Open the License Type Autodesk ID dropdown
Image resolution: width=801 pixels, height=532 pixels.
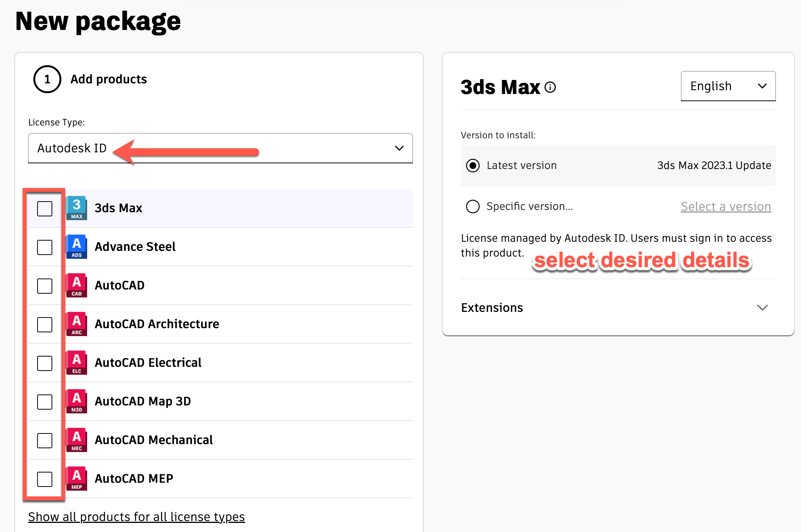point(221,148)
